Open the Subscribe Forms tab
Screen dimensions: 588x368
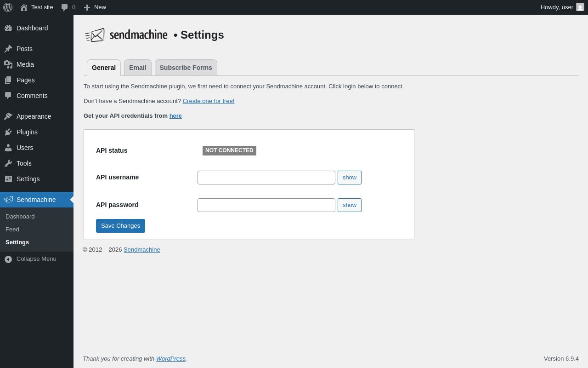point(186,68)
